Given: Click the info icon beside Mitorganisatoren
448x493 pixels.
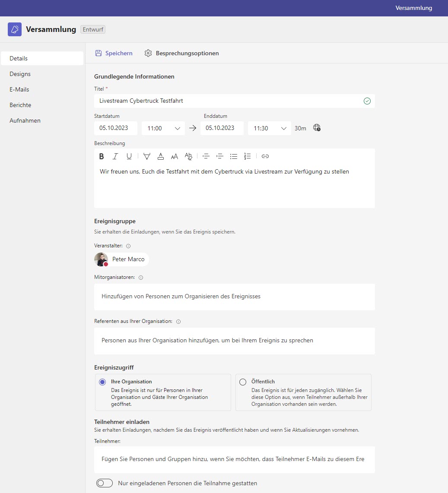Looking at the screenshot, I should 141,278.
